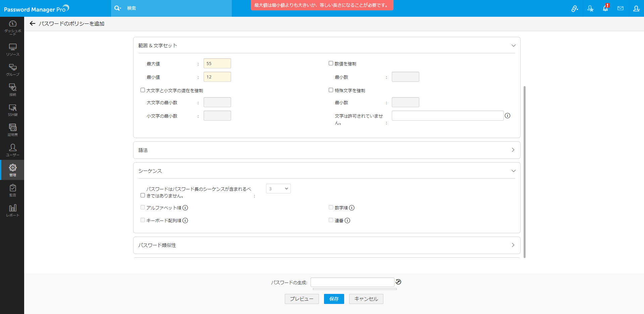Image resolution: width=644 pixels, height=314 pixels.
Task: Click the key link icon in header
Action: [x=575, y=9]
